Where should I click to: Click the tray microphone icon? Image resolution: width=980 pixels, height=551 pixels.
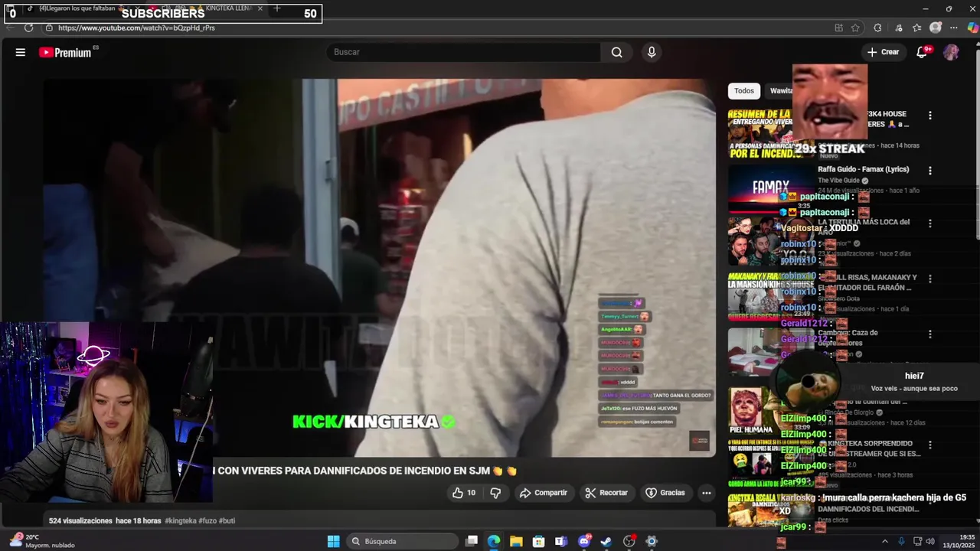click(x=901, y=541)
